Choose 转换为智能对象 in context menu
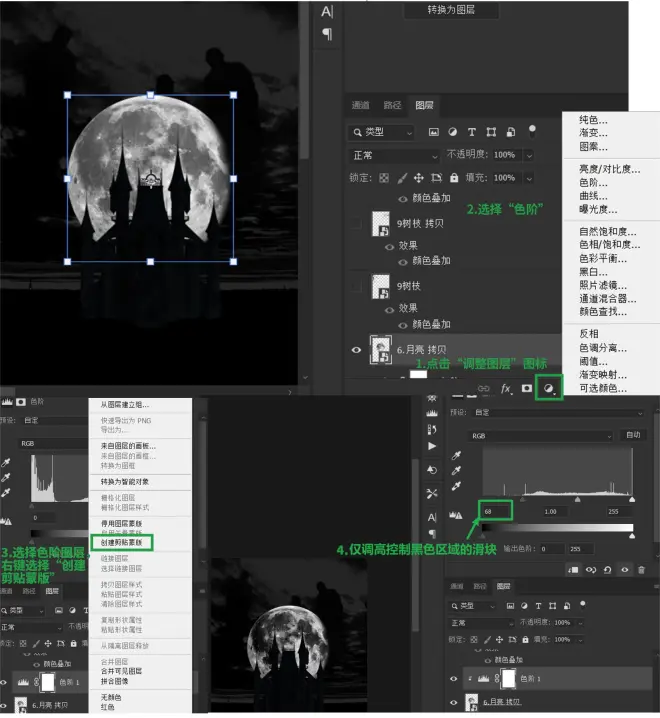This screenshot has height=718, width=660. pos(125,482)
